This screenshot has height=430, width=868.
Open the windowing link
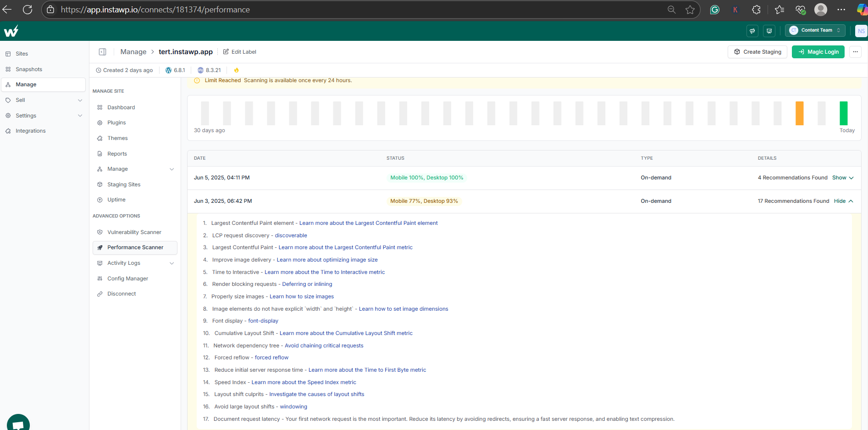pos(293,407)
